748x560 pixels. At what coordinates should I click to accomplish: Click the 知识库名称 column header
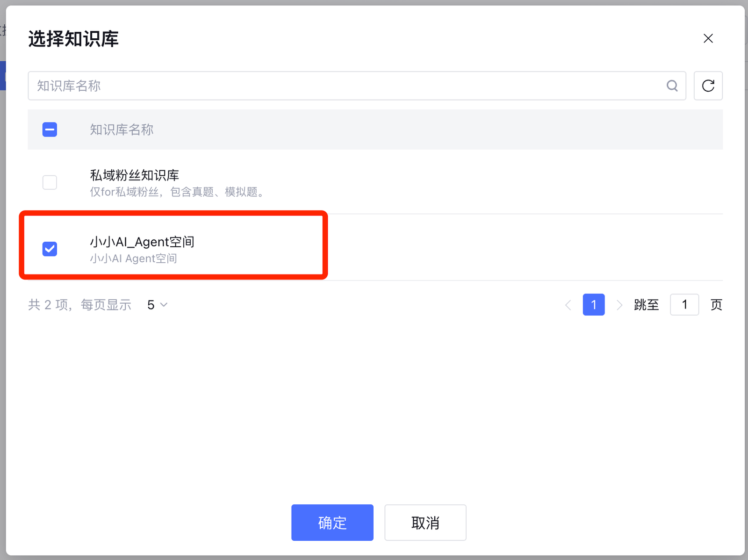point(122,129)
